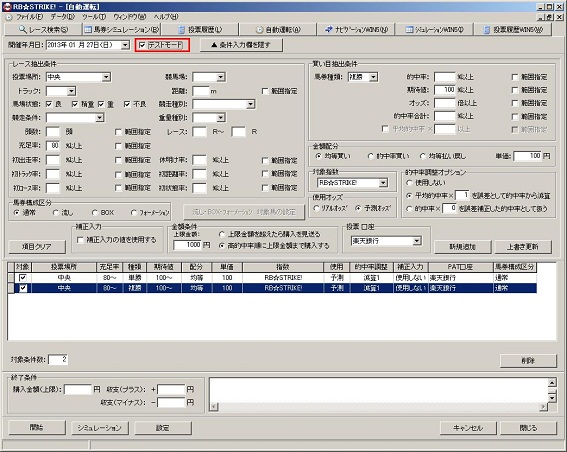The width and height of the screenshot is (567, 452).
Task: Select the BOX radio button
Action: [95, 213]
